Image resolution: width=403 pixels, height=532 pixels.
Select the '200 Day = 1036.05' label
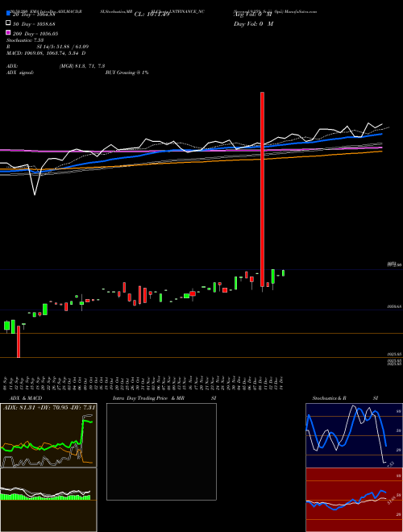point(35,34)
